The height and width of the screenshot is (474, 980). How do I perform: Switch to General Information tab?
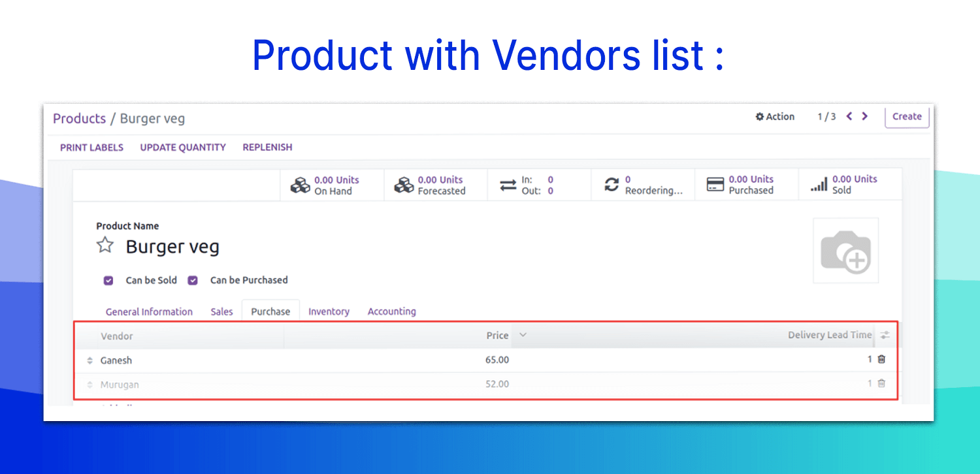149,312
